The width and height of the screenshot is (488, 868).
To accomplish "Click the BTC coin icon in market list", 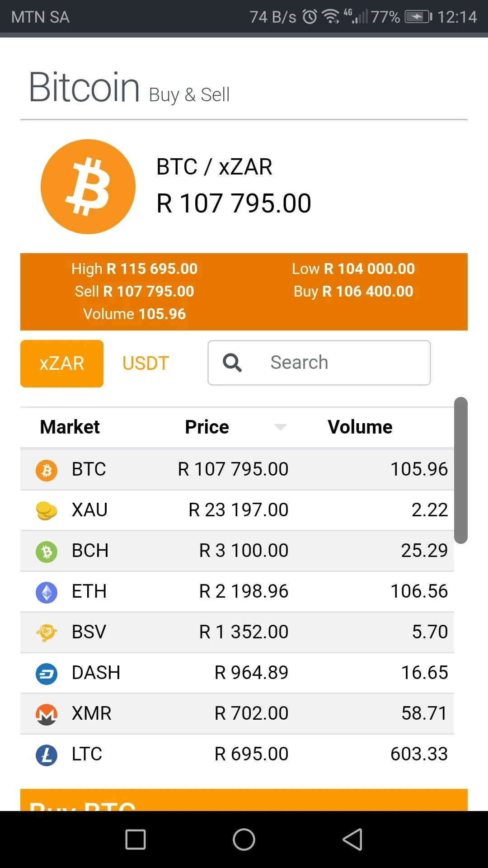I will [x=47, y=470].
